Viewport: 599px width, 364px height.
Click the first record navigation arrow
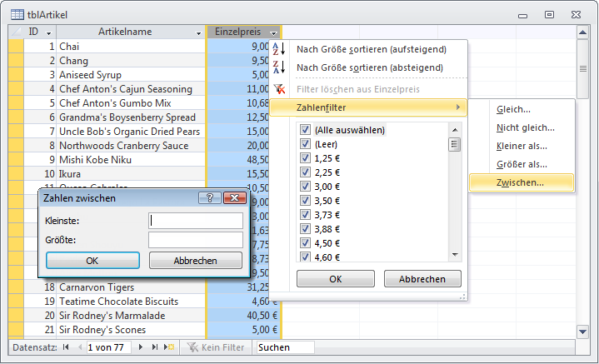coord(65,347)
